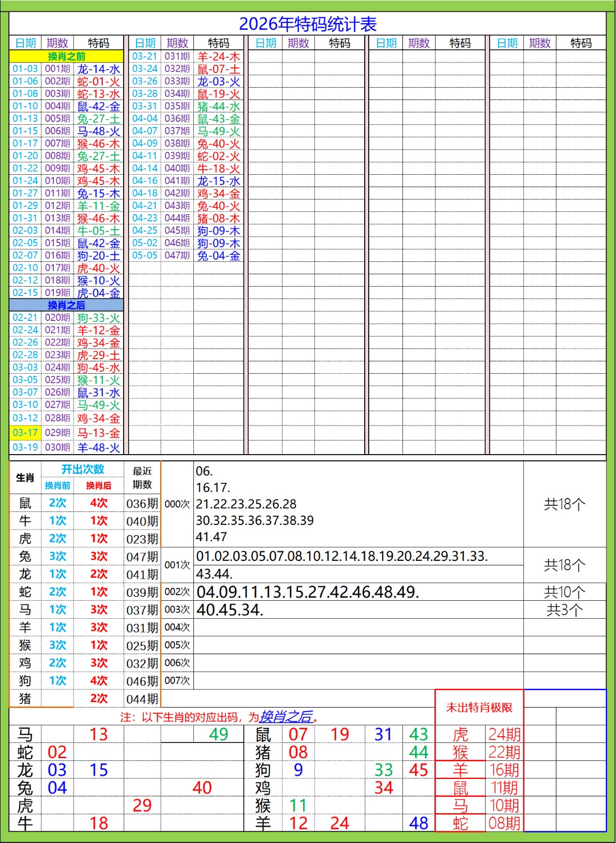The width and height of the screenshot is (616, 843).
Task: Click 16期 next to 羊 in the limit box
Action: tap(504, 770)
